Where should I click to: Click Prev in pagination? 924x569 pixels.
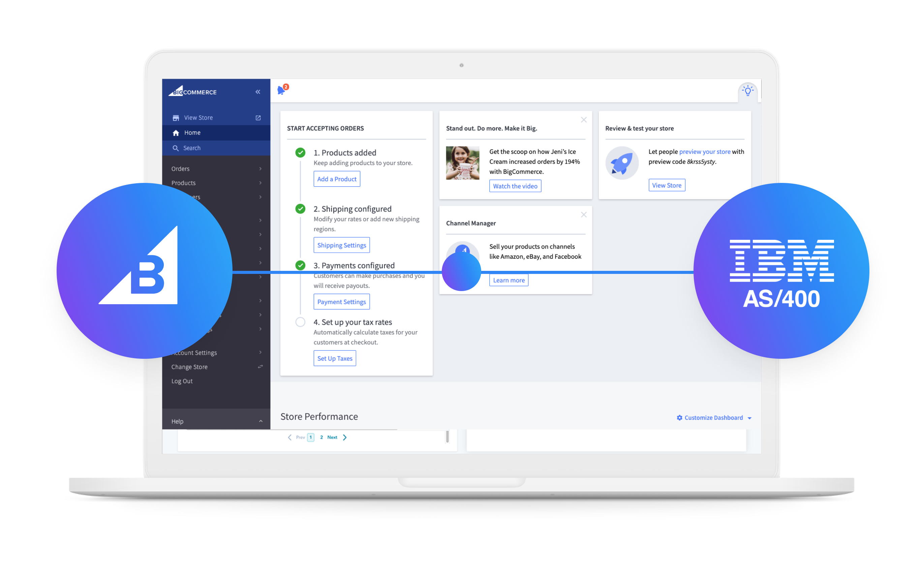click(300, 437)
